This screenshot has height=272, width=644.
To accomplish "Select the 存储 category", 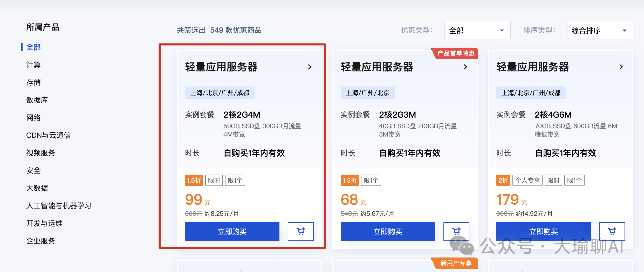I will tap(33, 82).
